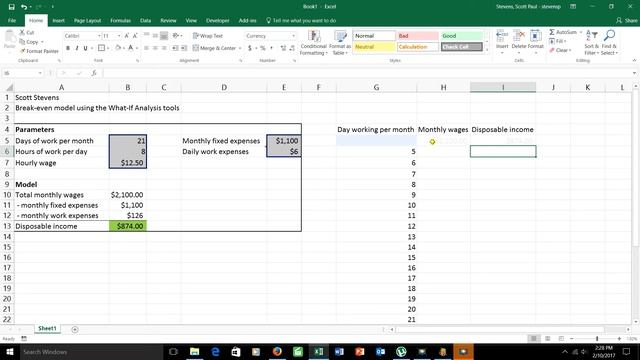Apply accounting dollar number format
The height and width of the screenshot is (360, 640).
[250, 48]
